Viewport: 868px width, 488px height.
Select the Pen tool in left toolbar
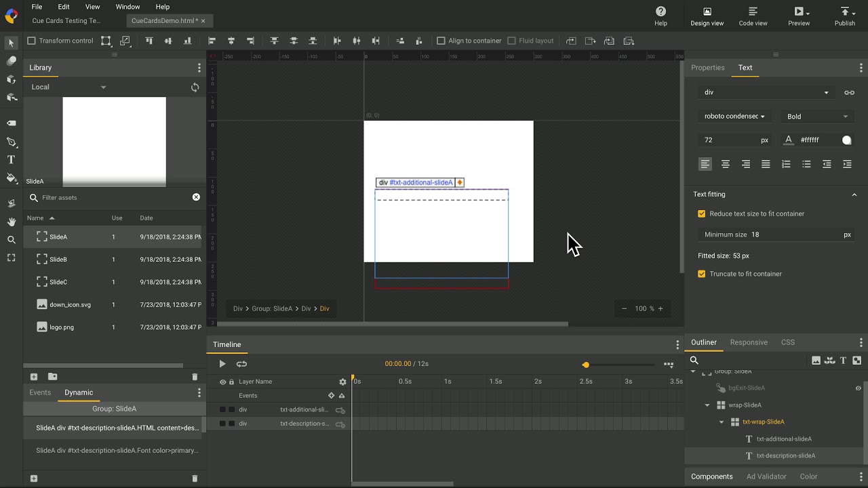(11, 142)
